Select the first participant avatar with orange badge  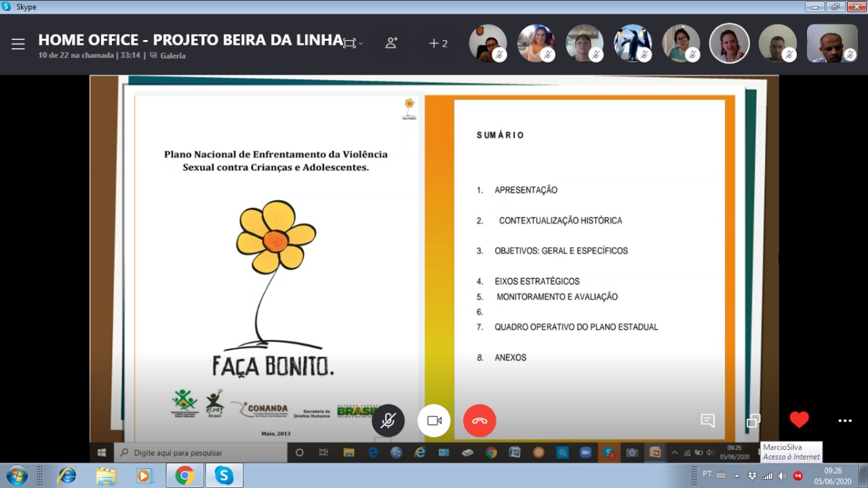[488, 43]
